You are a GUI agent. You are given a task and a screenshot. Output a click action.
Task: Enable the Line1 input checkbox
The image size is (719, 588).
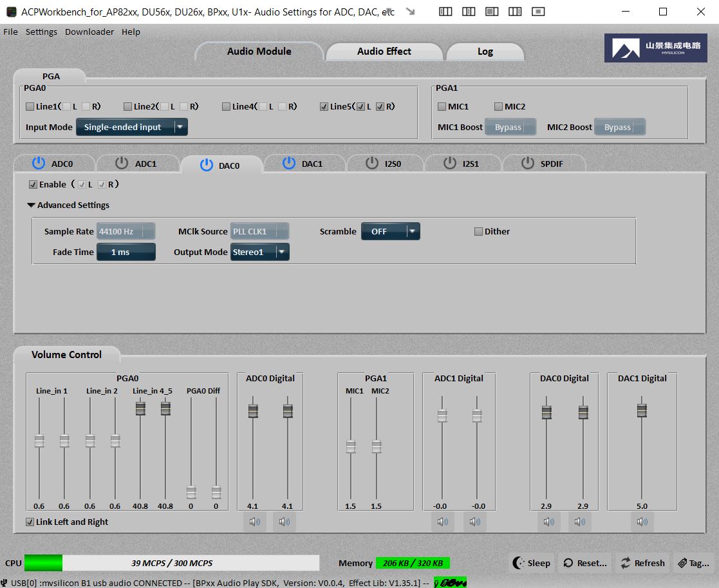tap(30, 106)
